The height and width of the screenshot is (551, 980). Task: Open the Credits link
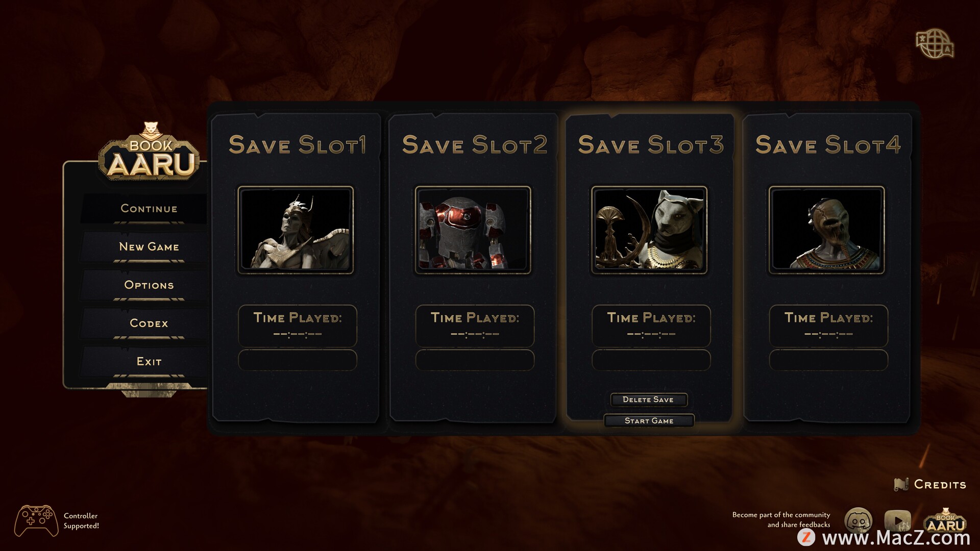pyautogui.click(x=940, y=485)
